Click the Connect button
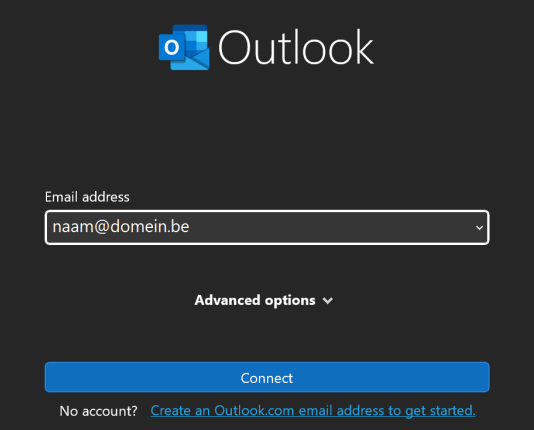The width and height of the screenshot is (534, 430). [x=267, y=377]
